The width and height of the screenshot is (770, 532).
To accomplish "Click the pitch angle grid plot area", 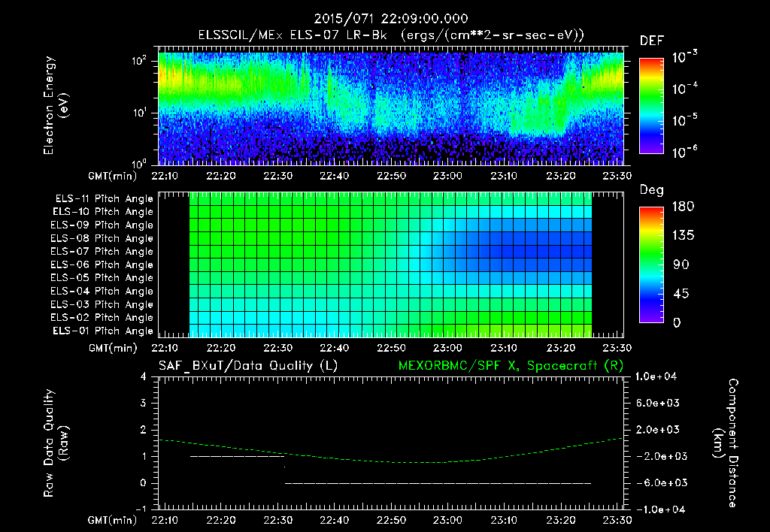I will pos(391,264).
